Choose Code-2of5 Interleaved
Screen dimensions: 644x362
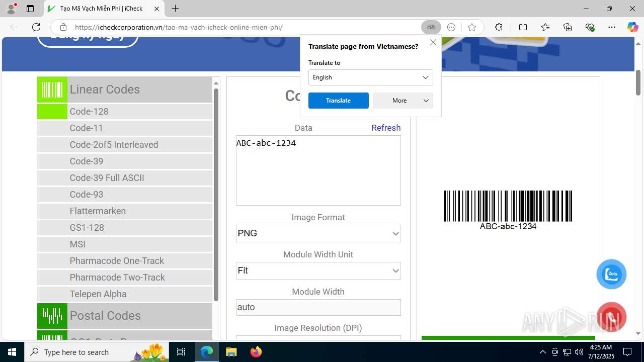tap(125, 145)
